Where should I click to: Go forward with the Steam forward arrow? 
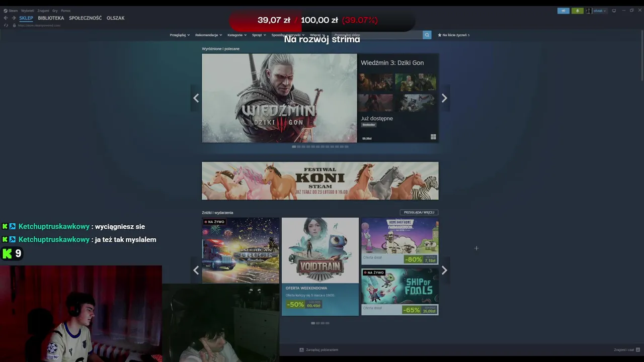tap(14, 18)
